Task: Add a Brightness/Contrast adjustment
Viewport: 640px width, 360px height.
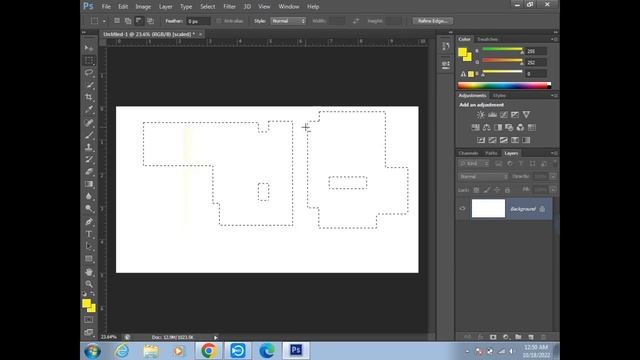Action: (x=481, y=115)
